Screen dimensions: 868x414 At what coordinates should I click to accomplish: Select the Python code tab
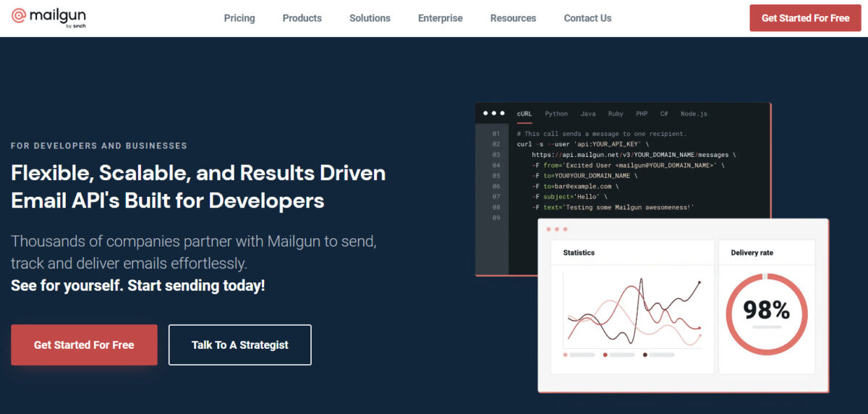[556, 114]
